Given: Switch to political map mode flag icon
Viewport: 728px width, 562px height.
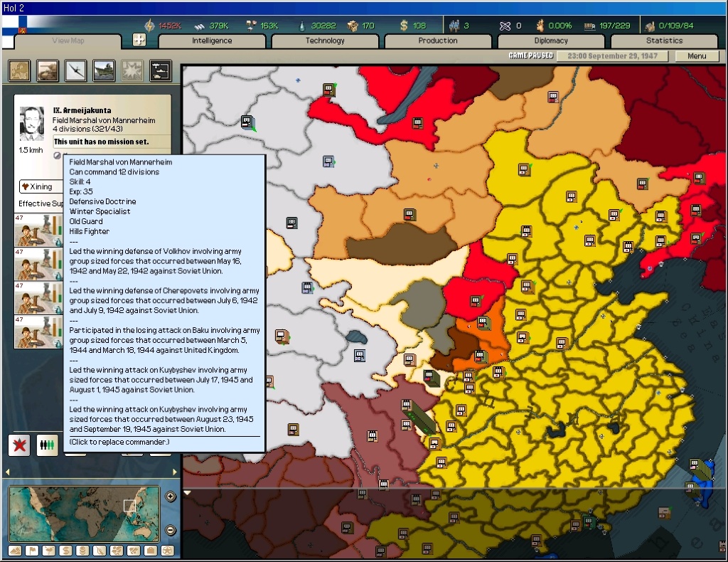Looking at the screenshot, I should 32,551.
